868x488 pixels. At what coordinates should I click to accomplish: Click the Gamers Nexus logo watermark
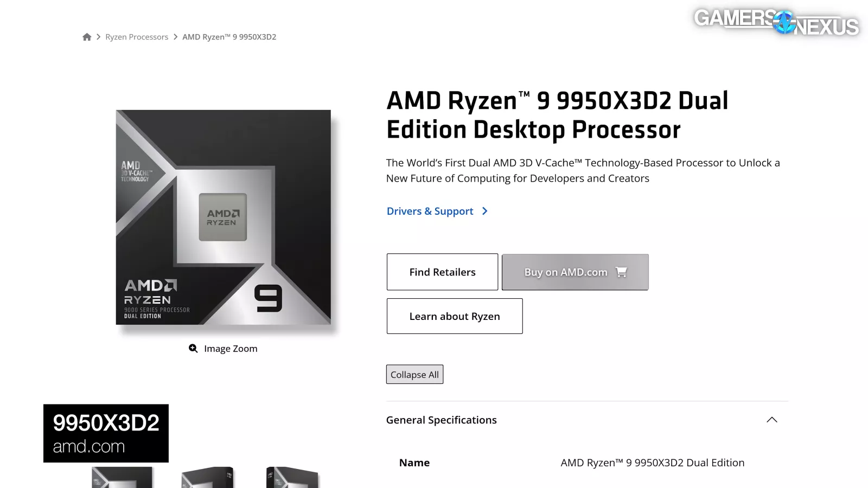776,22
